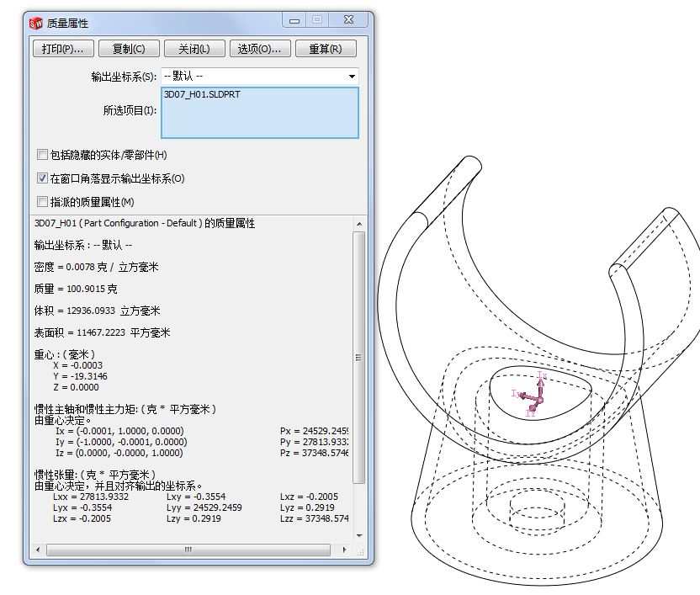Click the results pane scroll-down arrow
This screenshot has height=595, width=700.
(359, 536)
